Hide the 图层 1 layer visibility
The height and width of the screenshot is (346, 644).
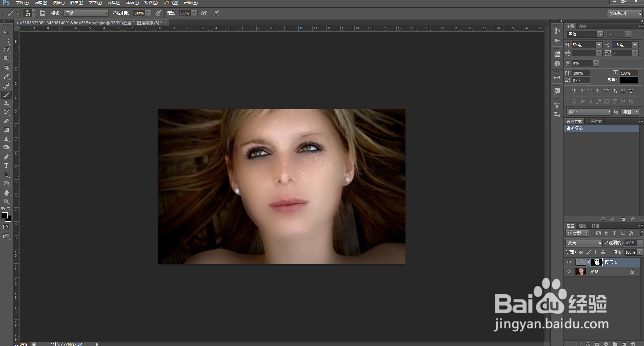pos(569,262)
